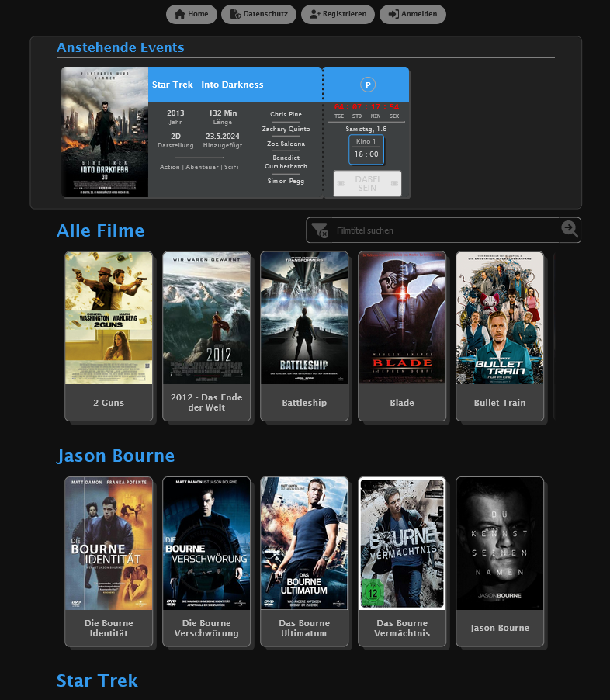Click the search magnifier arrow icon
610x700 pixels.
[570, 229]
